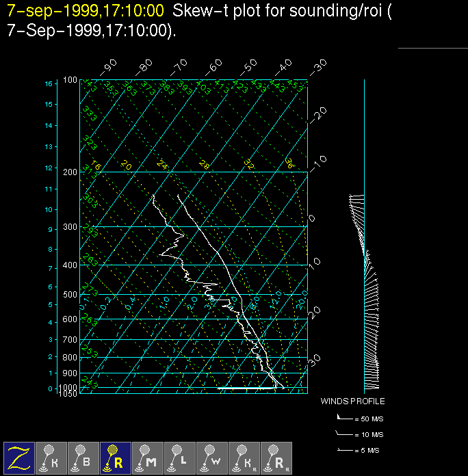The image size is (468, 476).
Task: Click the 50 M/S wind barb legend
Action: (359, 417)
